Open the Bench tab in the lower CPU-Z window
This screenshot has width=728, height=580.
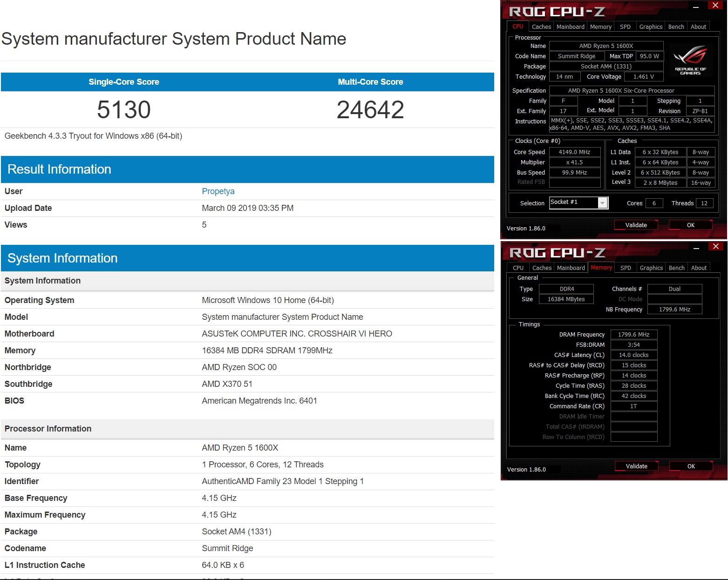click(x=676, y=268)
